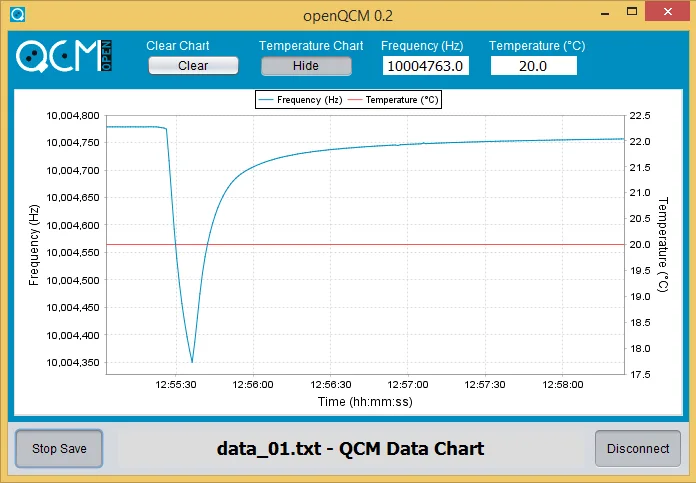The width and height of the screenshot is (696, 483).
Task: Click the 10,004,650 frequency axis tick
Action: tap(73, 198)
